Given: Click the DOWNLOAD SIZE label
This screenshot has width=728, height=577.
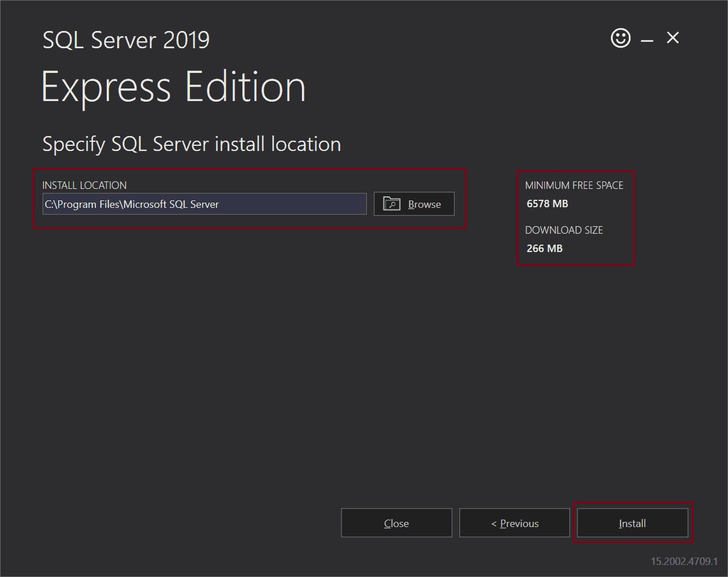Looking at the screenshot, I should point(564,230).
